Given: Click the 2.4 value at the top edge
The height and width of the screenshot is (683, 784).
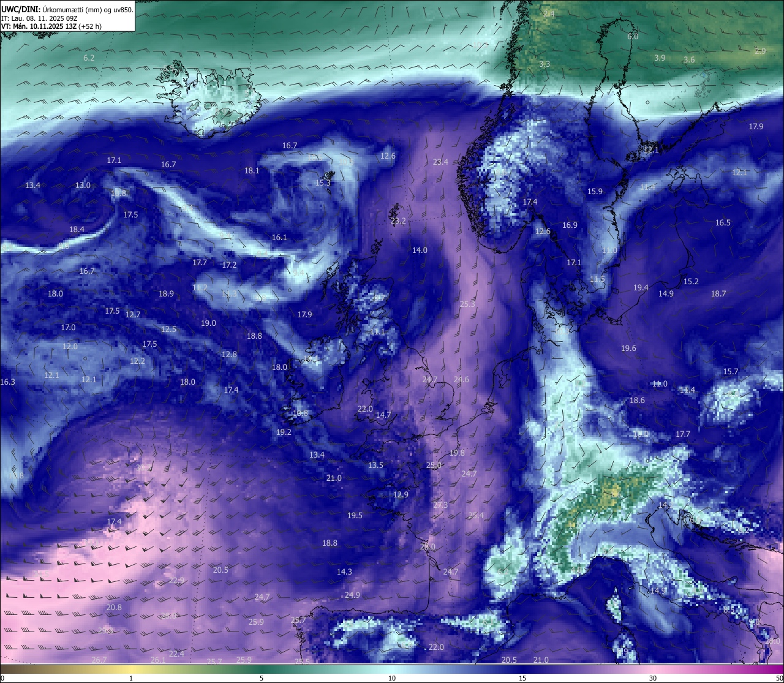Looking at the screenshot, I should point(549,13).
